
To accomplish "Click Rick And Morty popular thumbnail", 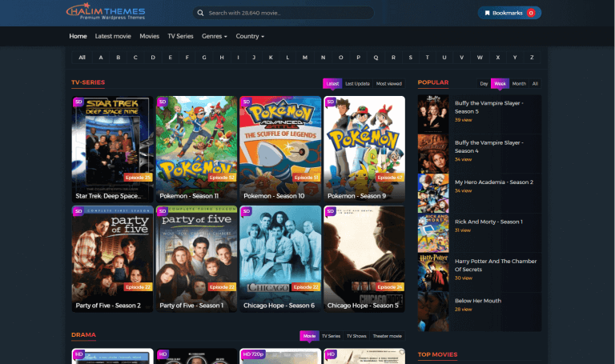I will (433, 233).
